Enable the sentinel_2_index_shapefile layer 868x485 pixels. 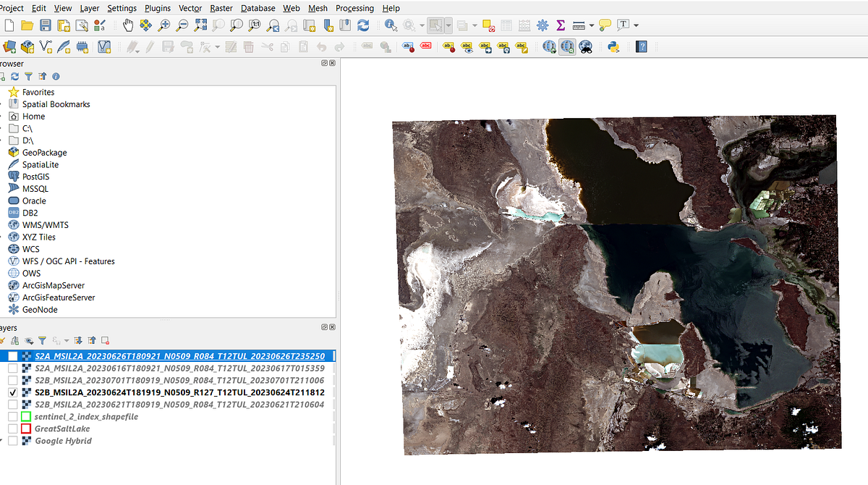(x=13, y=417)
